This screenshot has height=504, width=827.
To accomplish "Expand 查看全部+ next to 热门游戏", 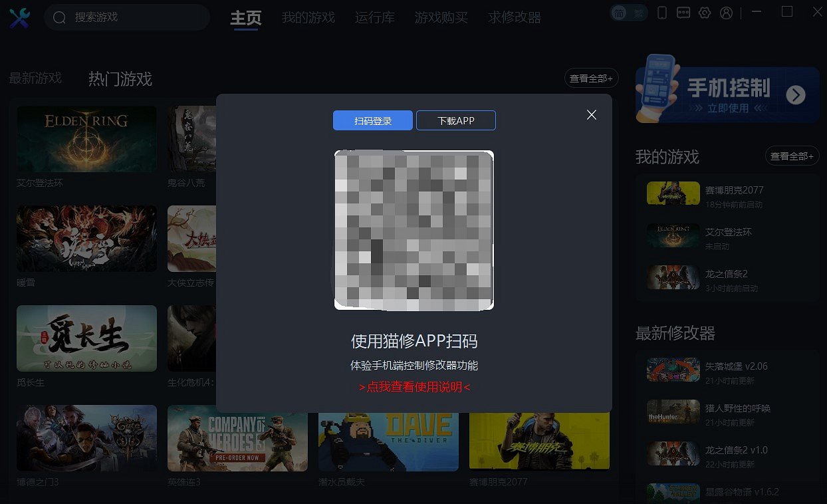I will (x=590, y=78).
